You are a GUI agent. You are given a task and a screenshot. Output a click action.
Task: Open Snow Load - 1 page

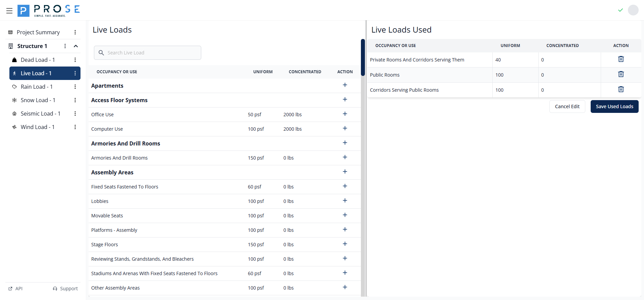coord(38,100)
